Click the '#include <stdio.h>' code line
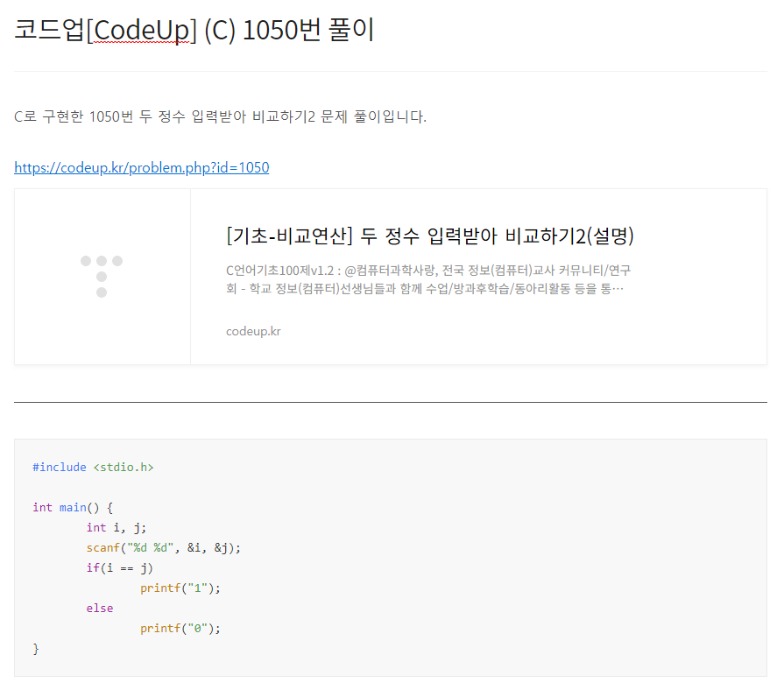Screen dimensions: 784x690 coord(93,468)
